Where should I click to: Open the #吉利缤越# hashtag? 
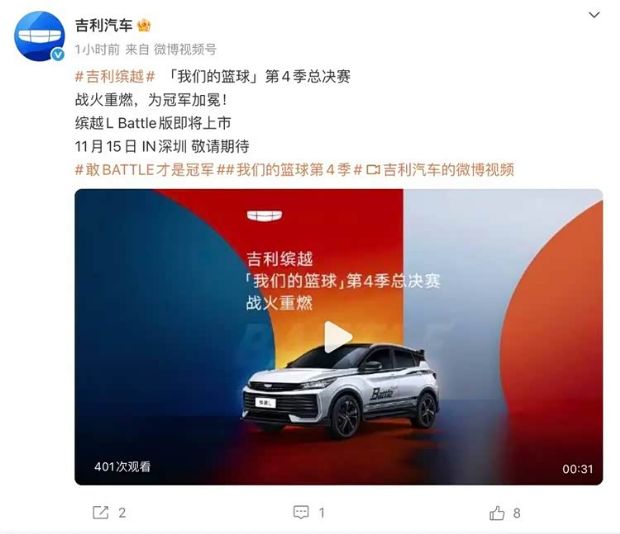(115, 77)
